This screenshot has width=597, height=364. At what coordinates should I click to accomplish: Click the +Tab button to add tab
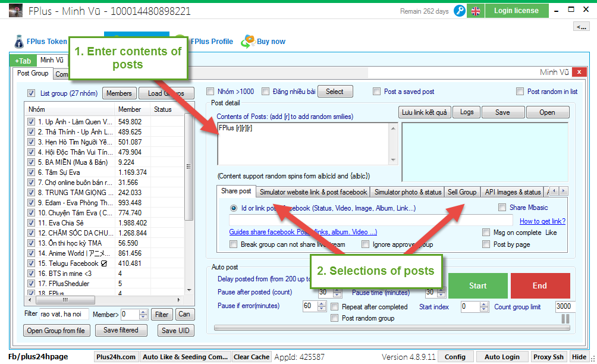tap(23, 61)
